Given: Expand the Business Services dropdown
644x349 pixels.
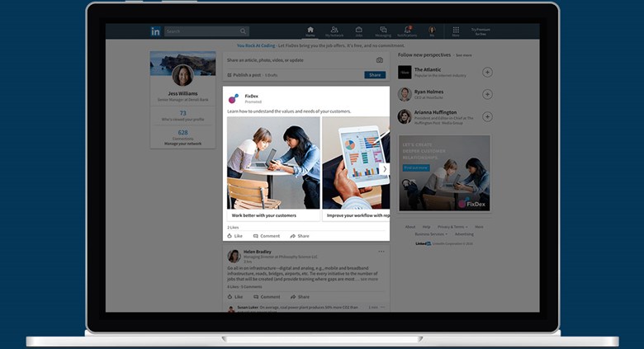Looking at the screenshot, I should (x=431, y=234).
